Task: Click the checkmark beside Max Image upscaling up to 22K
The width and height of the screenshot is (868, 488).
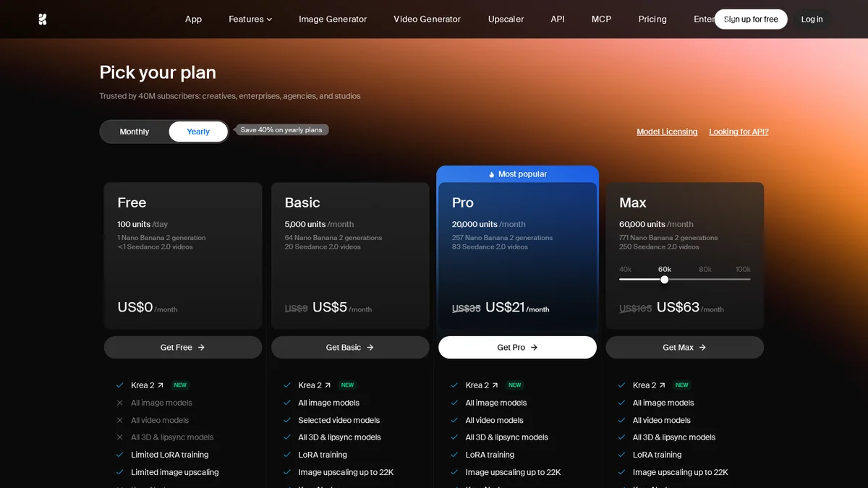Action: click(x=621, y=472)
